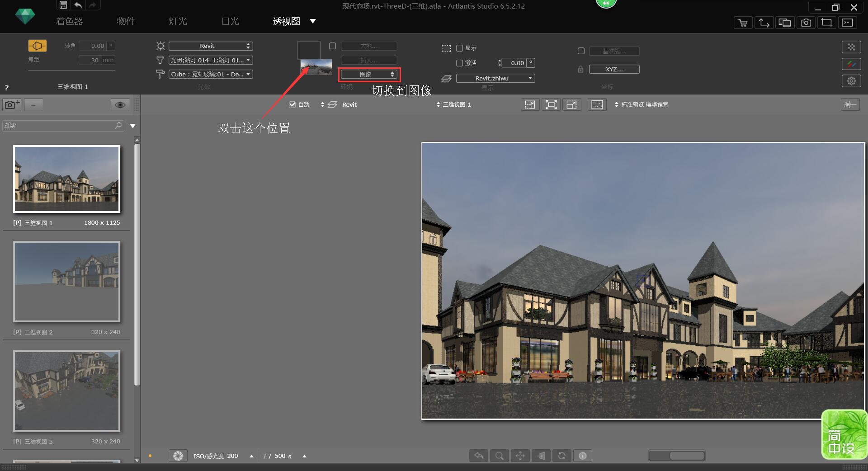The width and height of the screenshot is (868, 471).
Task: Open the Revit sun heliodon dropdown
Action: [x=211, y=46]
